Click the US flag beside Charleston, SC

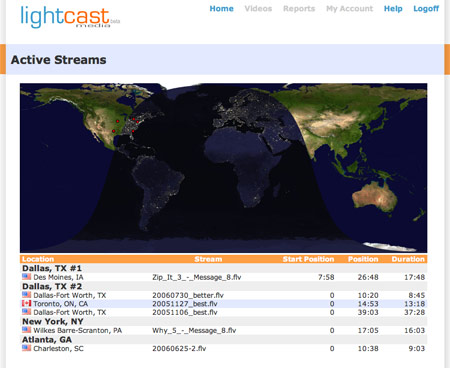pos(26,348)
